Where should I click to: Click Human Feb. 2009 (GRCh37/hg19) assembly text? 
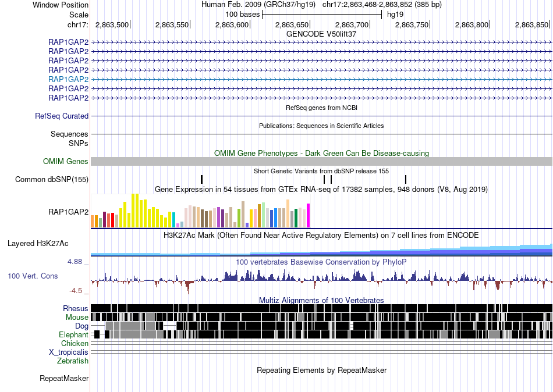[x=259, y=5]
